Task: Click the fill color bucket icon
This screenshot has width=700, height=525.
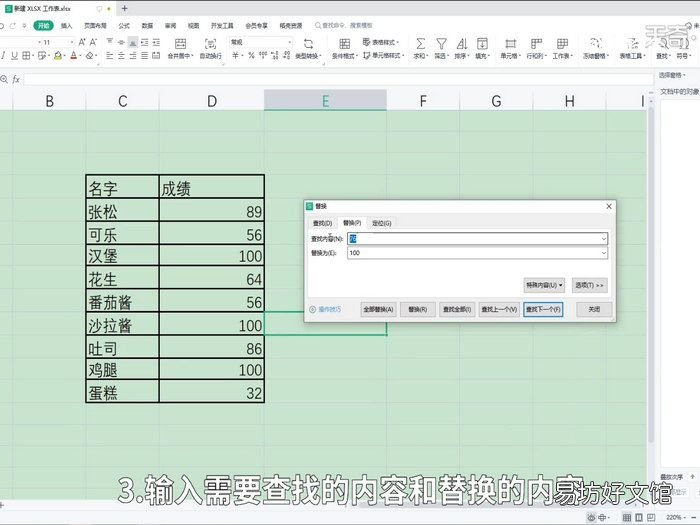Action: pos(58,56)
